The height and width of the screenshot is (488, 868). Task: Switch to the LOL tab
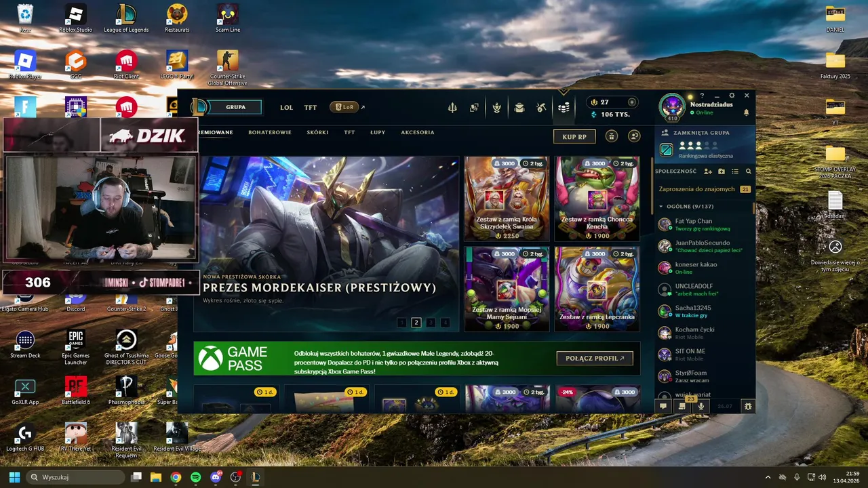[287, 107]
